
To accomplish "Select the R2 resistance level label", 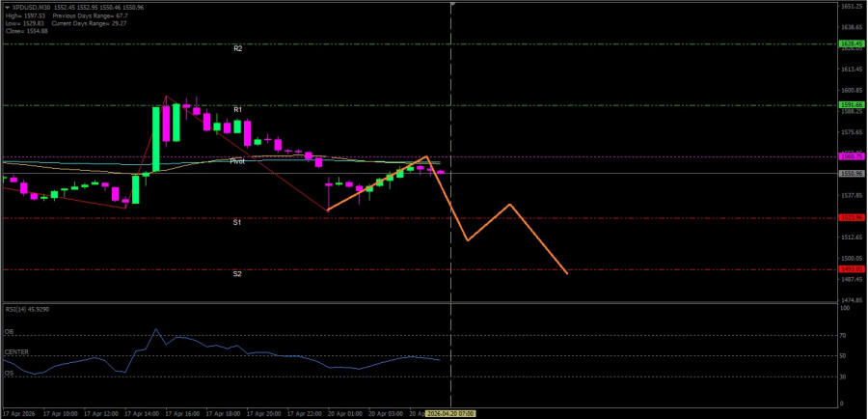I will pos(237,48).
